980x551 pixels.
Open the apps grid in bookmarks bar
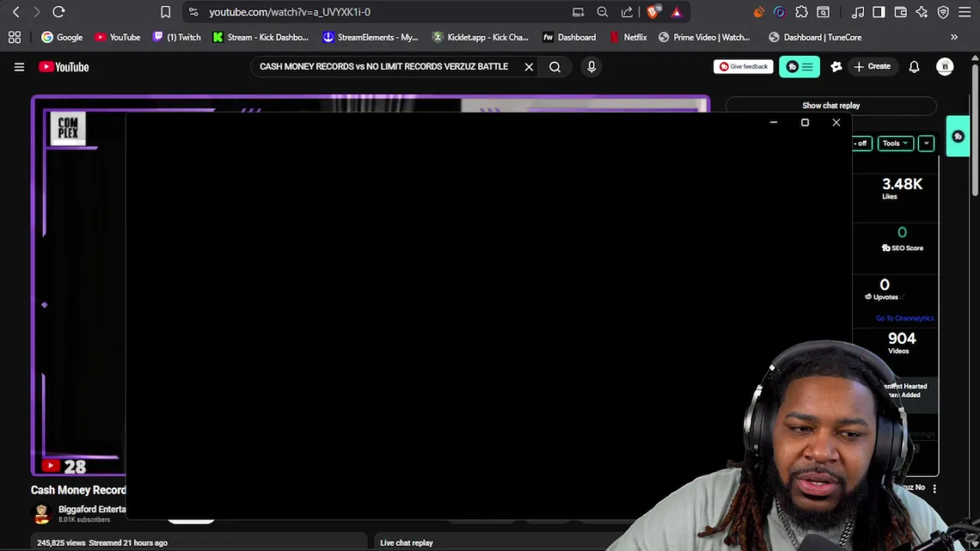click(x=15, y=37)
